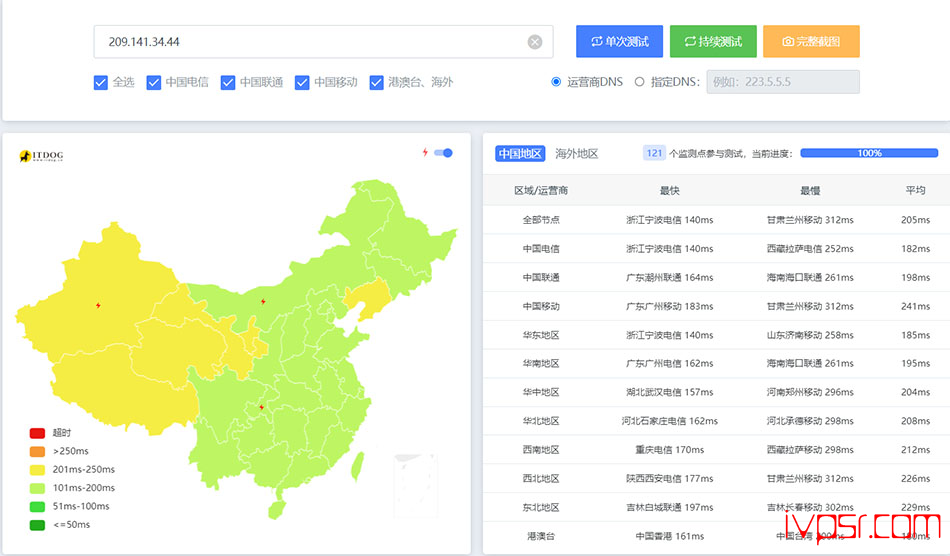
Task: Click the orange >250ms legend swatch
Action: click(38, 451)
